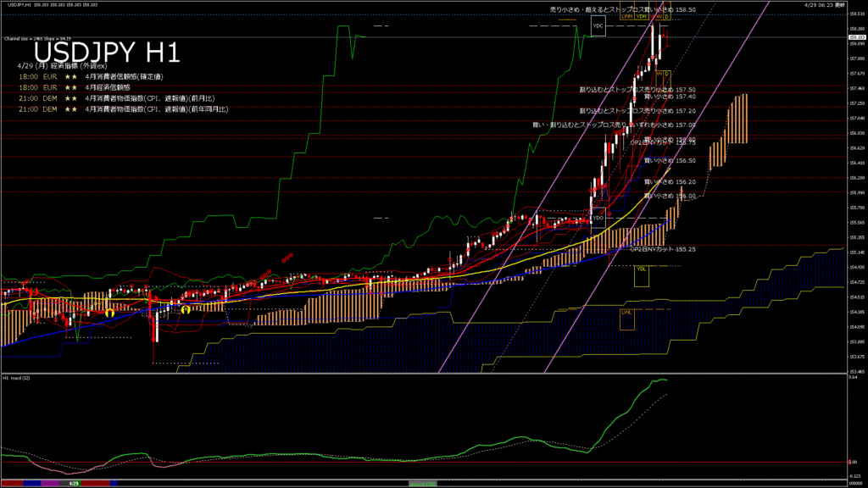Select the 割り込むとストップロス売り小さめ 157.20 label

point(637,111)
